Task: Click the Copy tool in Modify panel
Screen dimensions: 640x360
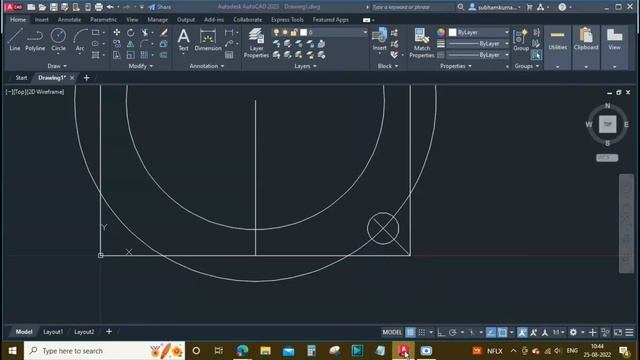Action: (x=117, y=44)
